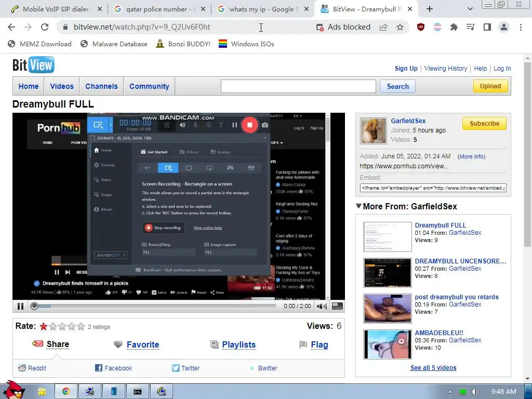Open the Help link

point(481,68)
